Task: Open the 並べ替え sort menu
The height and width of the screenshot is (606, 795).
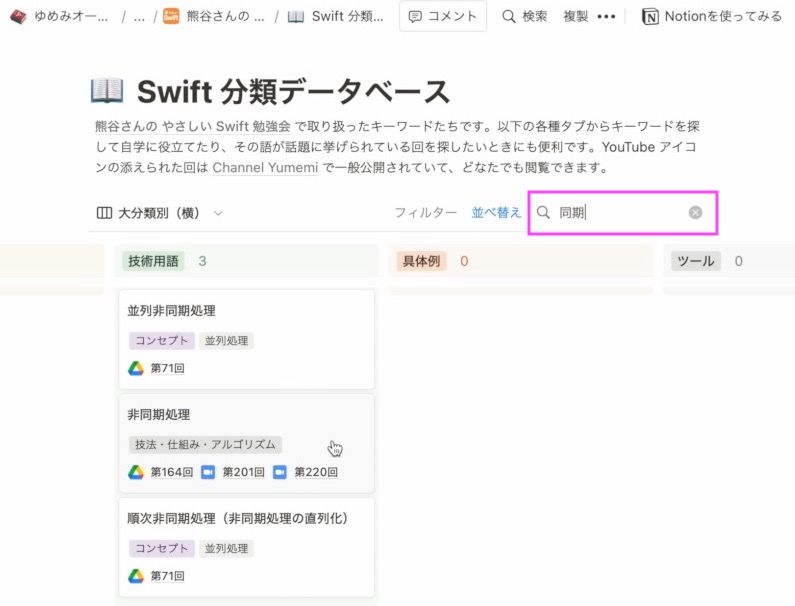Action: 496,212
